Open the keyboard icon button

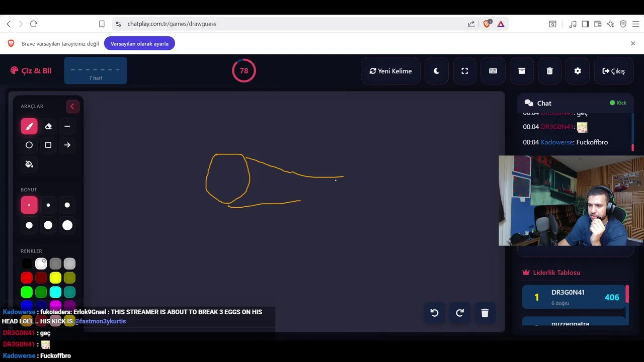(x=493, y=71)
